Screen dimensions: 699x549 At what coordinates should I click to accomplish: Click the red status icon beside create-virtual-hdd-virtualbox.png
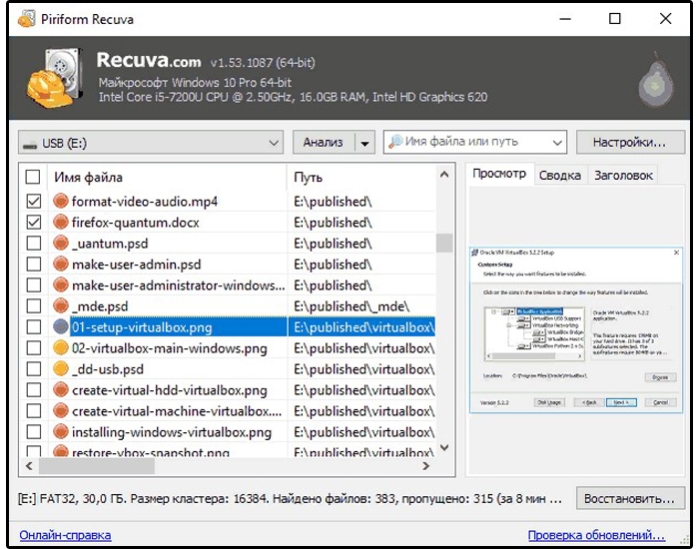pos(61,389)
